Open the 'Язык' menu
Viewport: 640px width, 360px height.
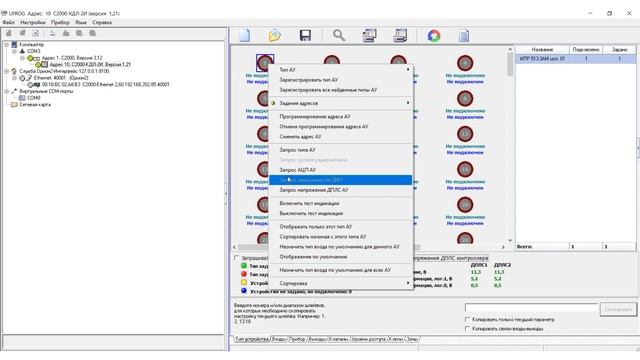pyautogui.click(x=81, y=22)
